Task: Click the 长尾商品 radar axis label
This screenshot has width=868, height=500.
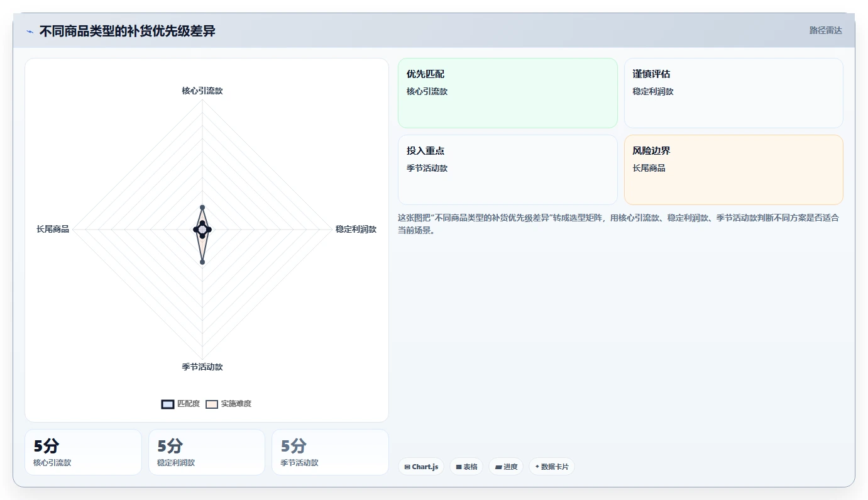Action: click(53, 229)
